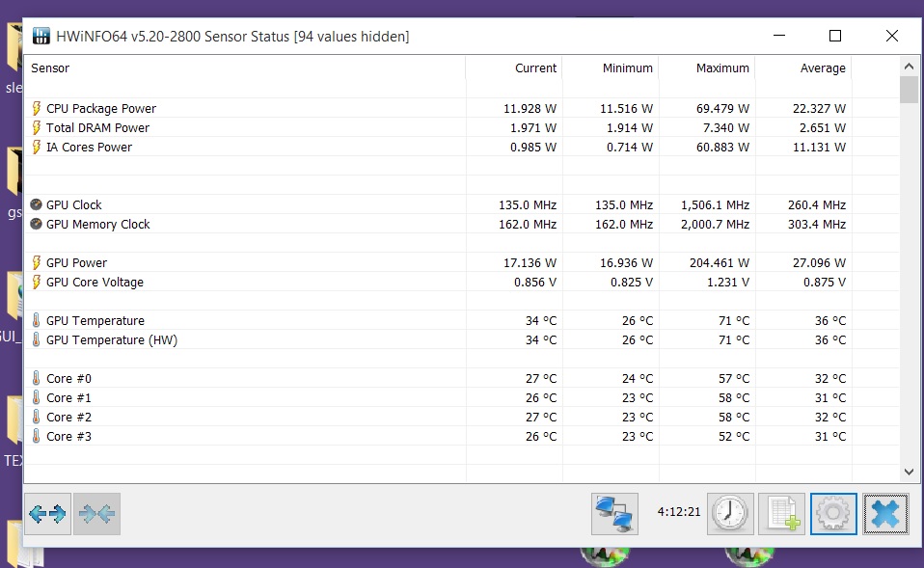Click the Current column header
The width and height of the screenshot is (924, 568).
[514, 68]
